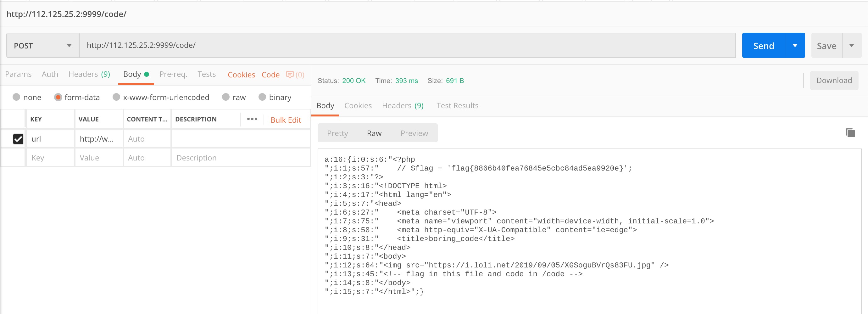This screenshot has height=314, width=868.
Task: Click the three-dots column options icon
Action: click(x=252, y=119)
